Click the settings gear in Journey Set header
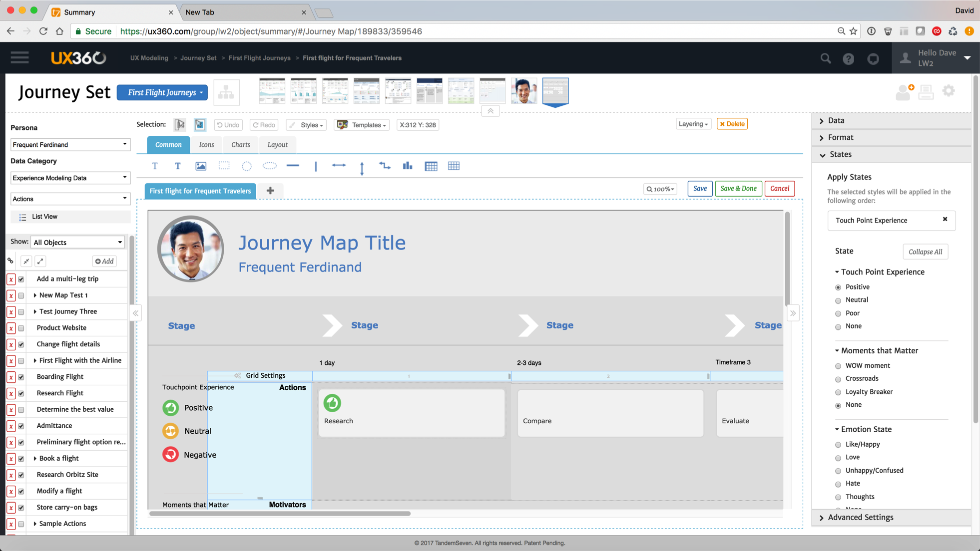 948,91
